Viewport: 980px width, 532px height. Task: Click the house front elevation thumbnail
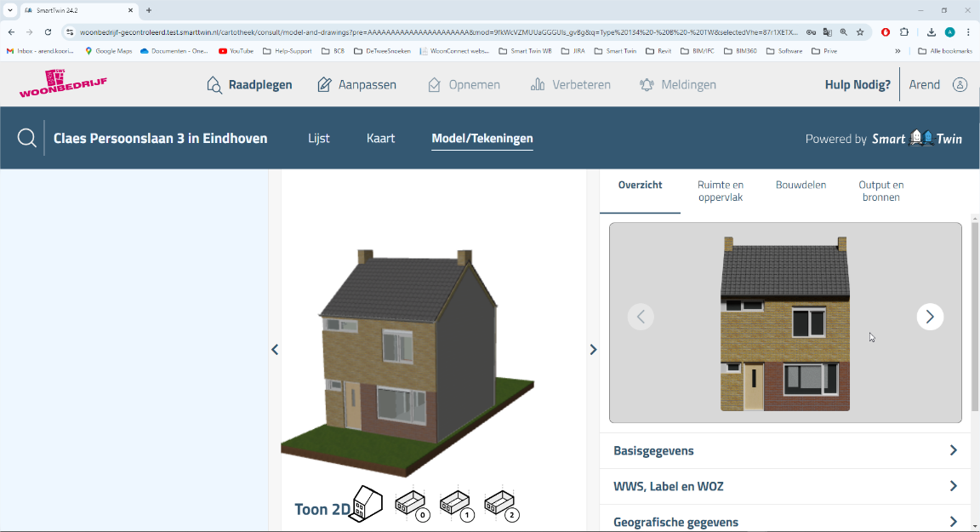click(x=785, y=323)
